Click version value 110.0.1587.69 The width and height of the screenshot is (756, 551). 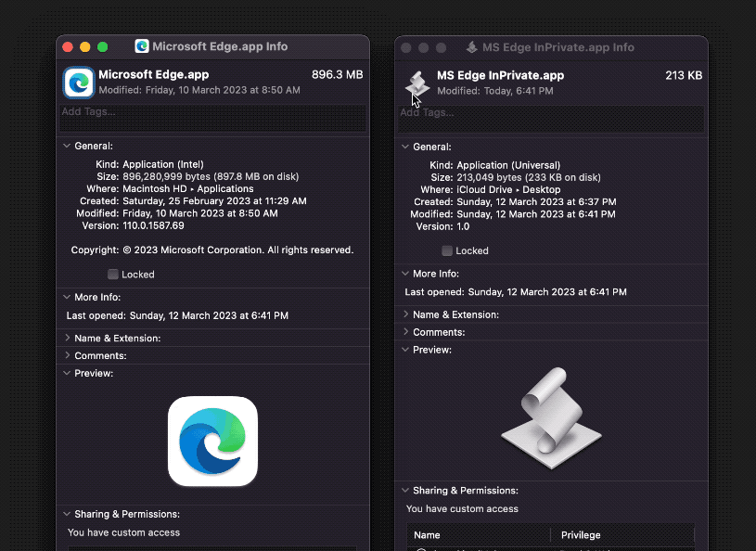[x=153, y=225]
